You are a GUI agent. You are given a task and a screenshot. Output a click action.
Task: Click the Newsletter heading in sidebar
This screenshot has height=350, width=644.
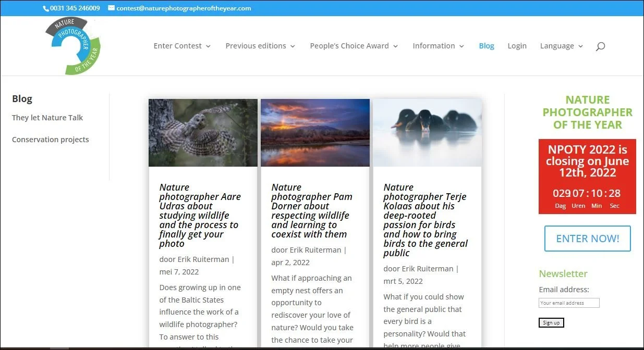[563, 273]
